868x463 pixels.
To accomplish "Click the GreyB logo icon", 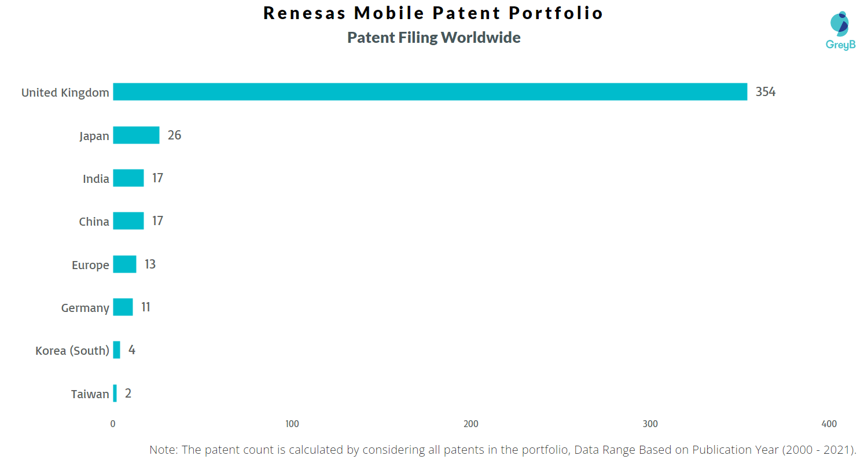I will pyautogui.click(x=839, y=23).
